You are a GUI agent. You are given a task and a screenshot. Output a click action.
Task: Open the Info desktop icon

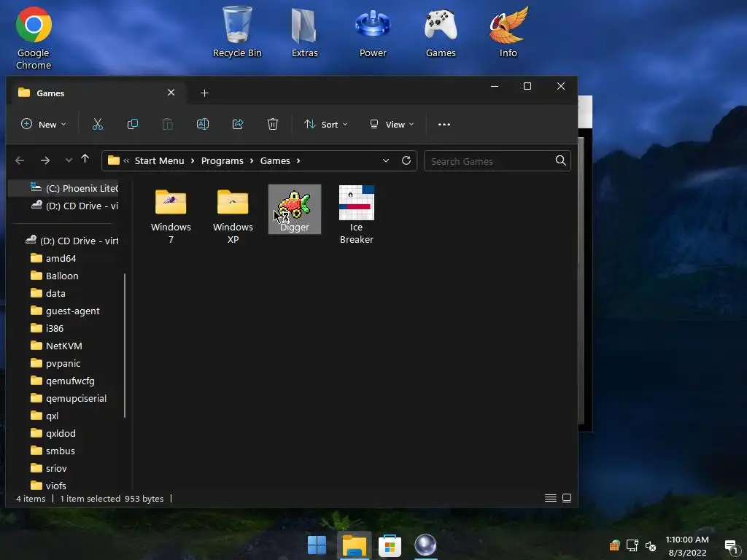click(508, 32)
